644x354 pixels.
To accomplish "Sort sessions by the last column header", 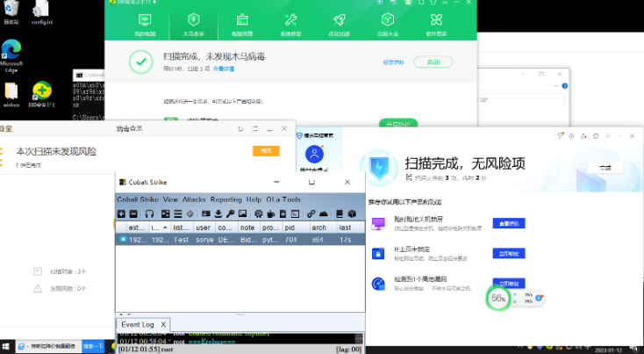I will [350, 228].
